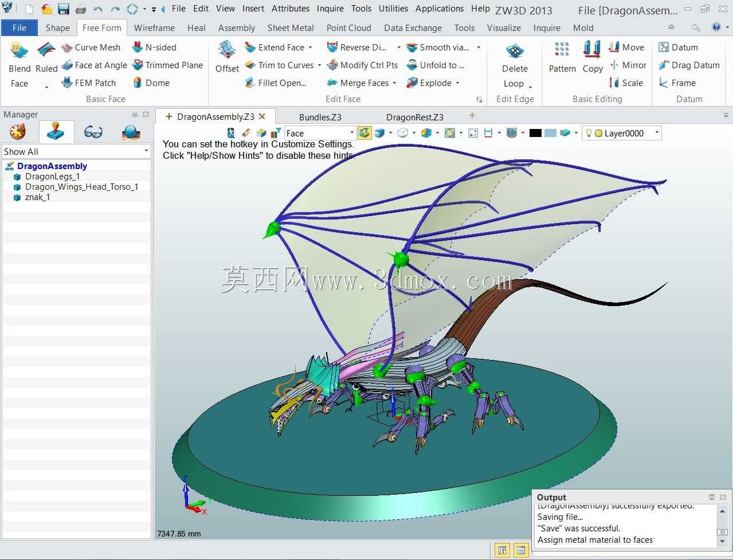Click the Exit running-man icon in toolbar

click(232, 133)
